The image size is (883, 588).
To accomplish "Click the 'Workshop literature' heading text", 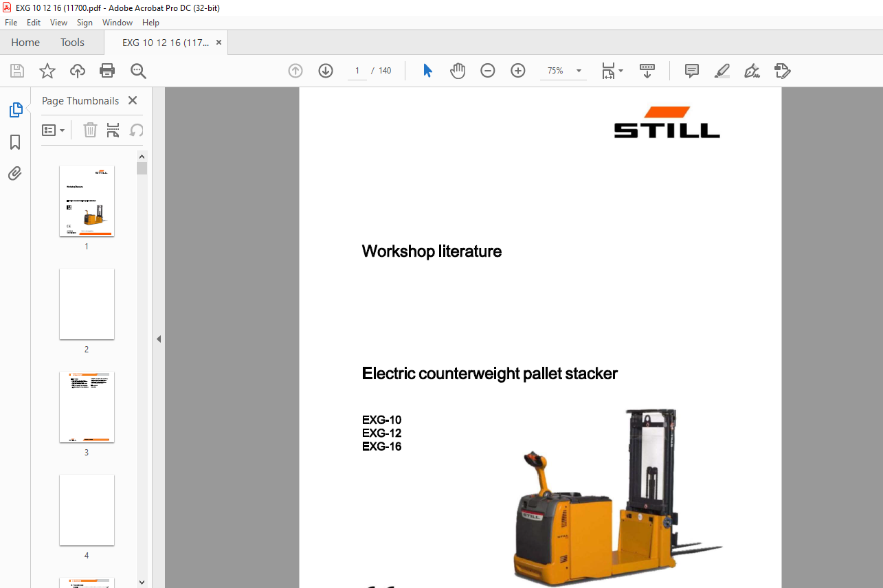I will pos(432,251).
